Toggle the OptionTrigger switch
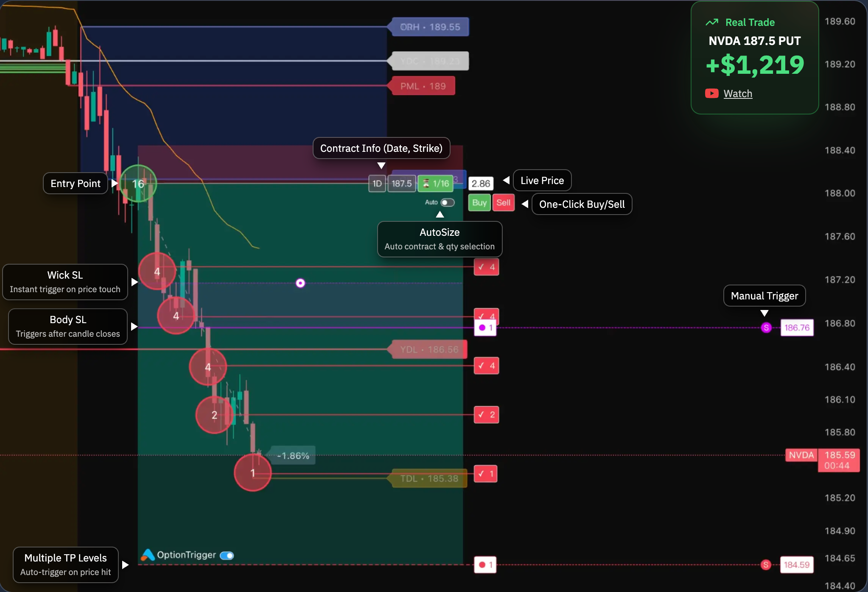868x592 pixels. point(227,556)
